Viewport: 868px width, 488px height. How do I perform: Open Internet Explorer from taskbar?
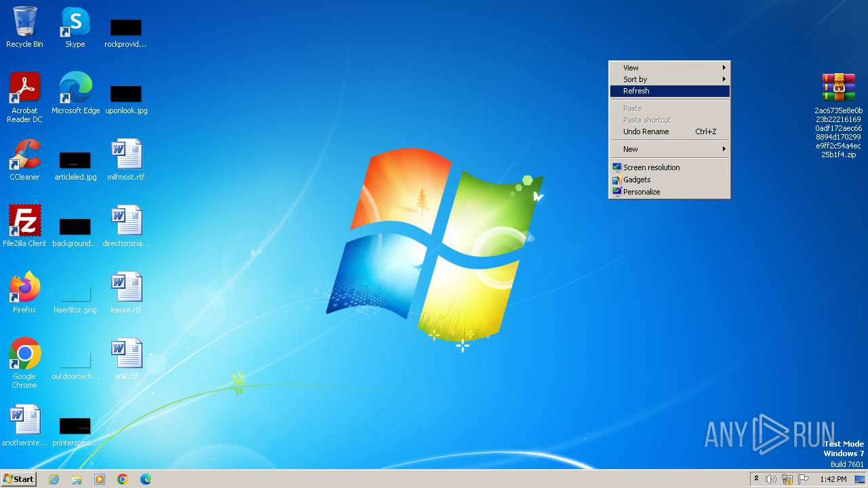click(54, 479)
